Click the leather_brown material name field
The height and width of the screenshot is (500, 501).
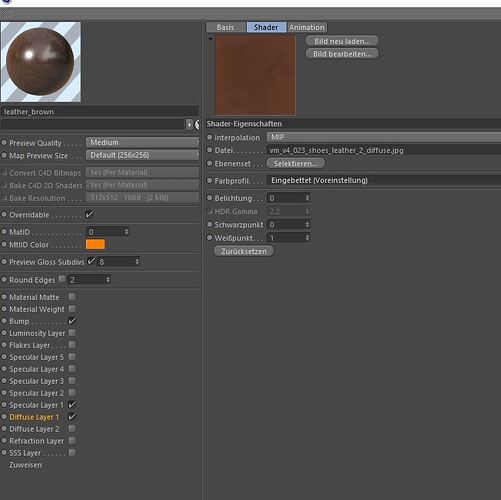tap(100, 112)
